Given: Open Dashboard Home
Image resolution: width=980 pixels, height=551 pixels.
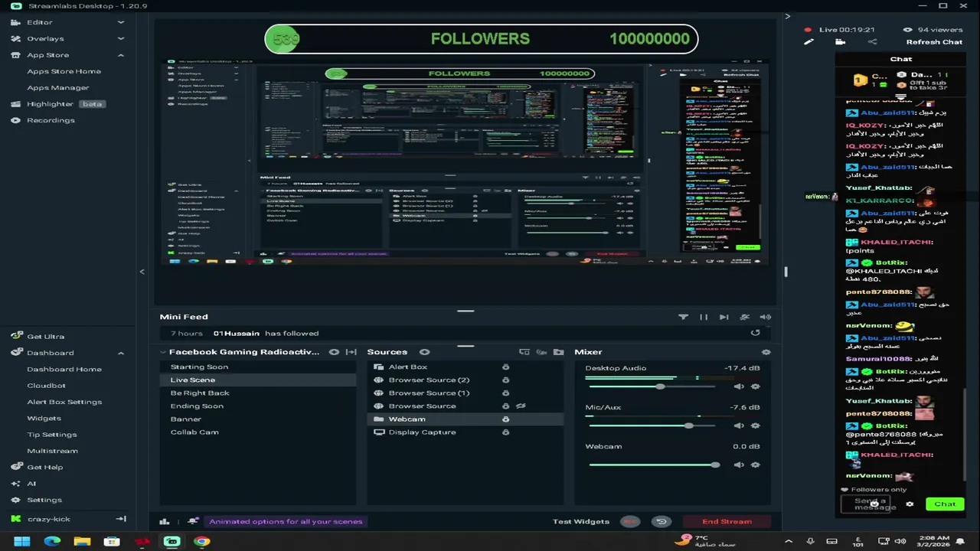Looking at the screenshot, I should pos(64,369).
